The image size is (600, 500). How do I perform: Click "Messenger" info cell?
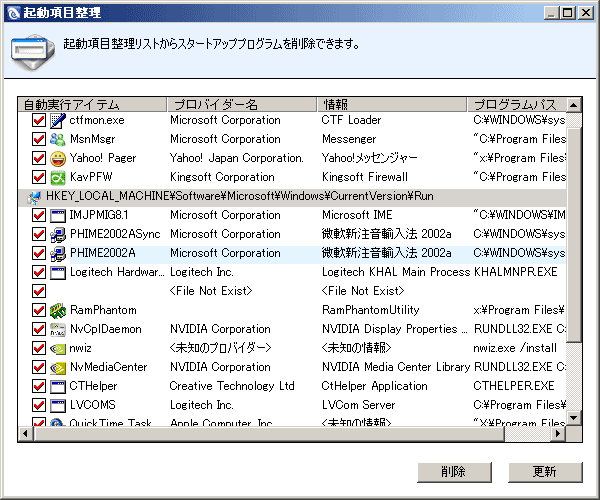(x=349, y=139)
